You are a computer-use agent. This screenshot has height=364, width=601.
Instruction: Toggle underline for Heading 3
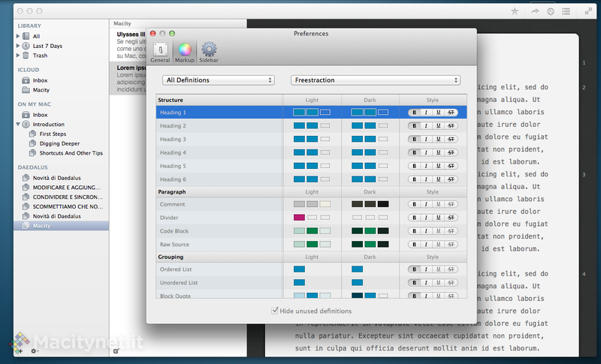(x=438, y=140)
